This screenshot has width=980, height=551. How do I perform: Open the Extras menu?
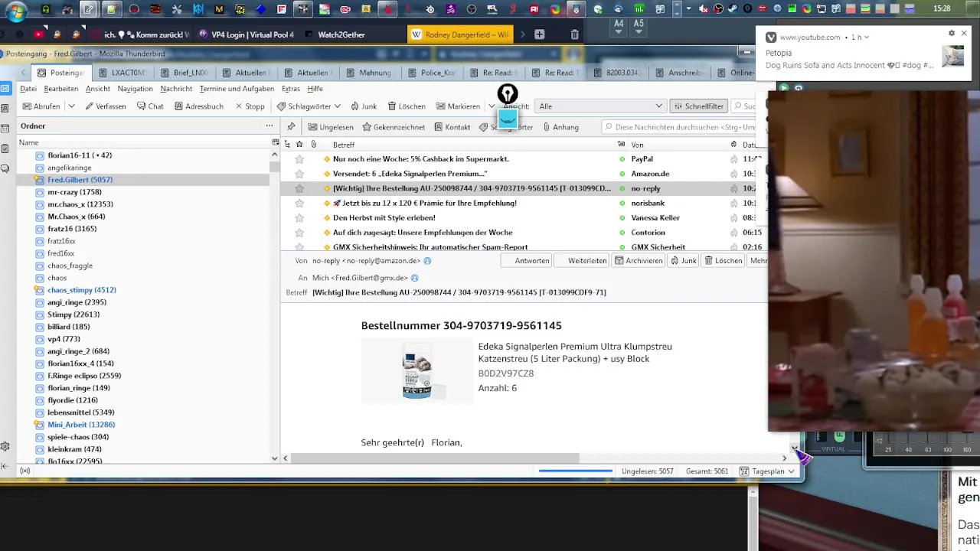291,89
